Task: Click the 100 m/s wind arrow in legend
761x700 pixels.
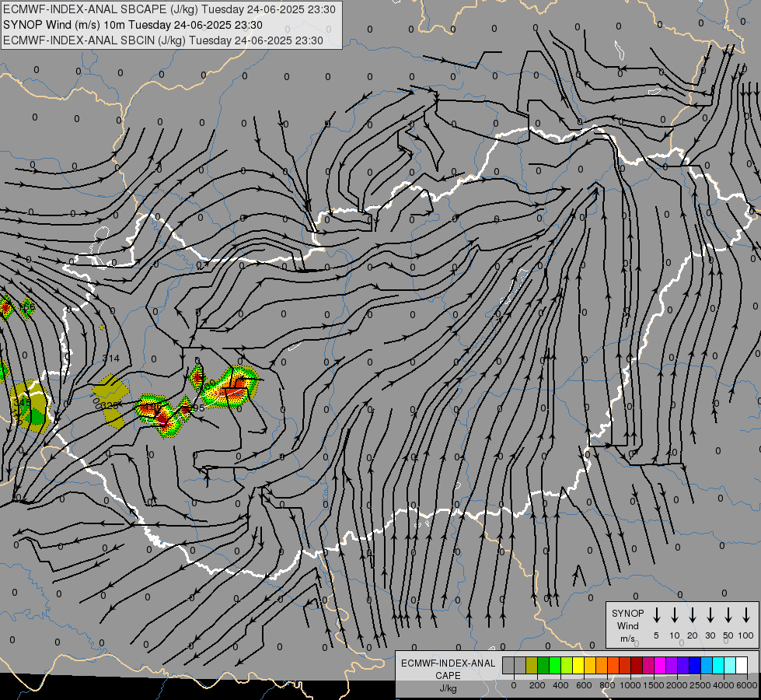Action: point(746,615)
